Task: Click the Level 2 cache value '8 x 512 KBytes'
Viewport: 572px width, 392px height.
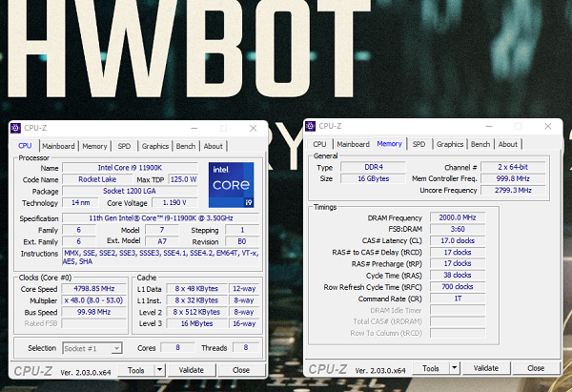Action: click(197, 312)
